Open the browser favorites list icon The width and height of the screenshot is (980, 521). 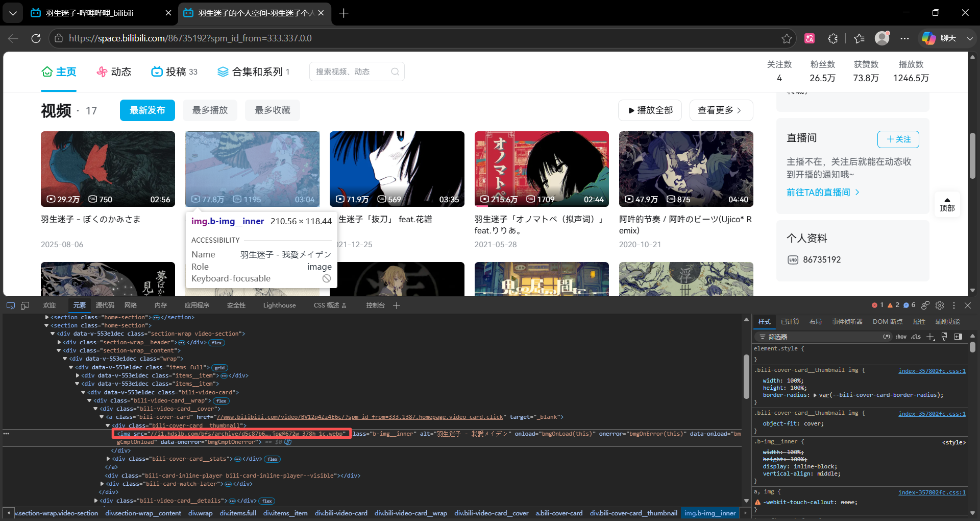tap(859, 38)
